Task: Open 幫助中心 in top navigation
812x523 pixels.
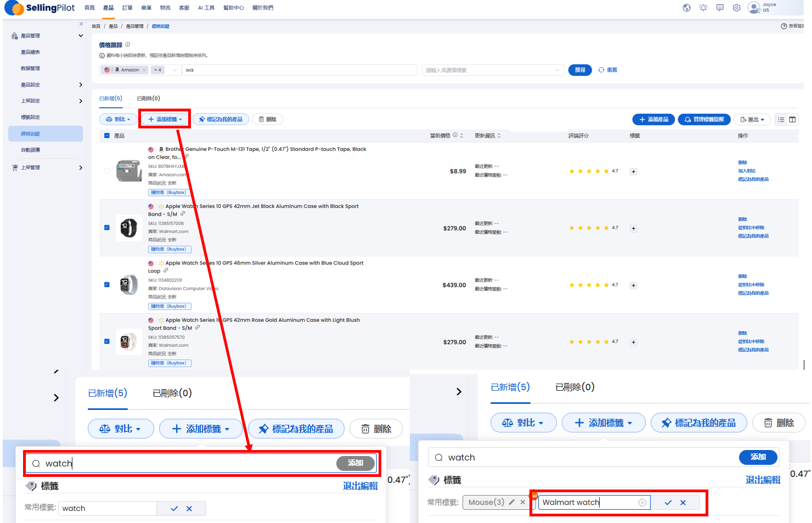Action: 234,8
